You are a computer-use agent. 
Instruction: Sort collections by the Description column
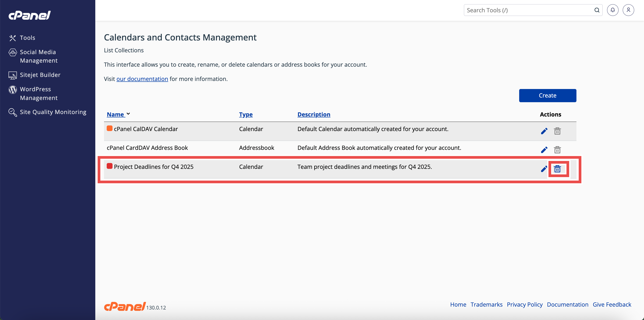pos(314,114)
